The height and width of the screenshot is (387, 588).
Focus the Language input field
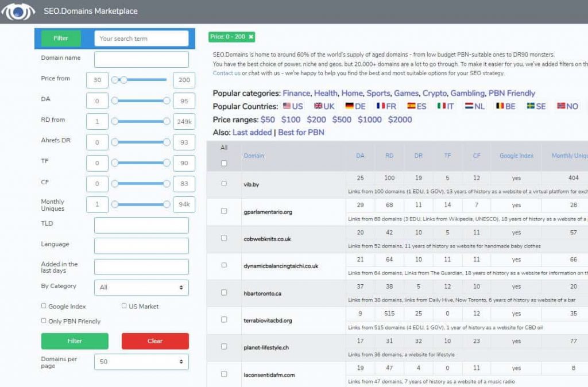click(141, 246)
